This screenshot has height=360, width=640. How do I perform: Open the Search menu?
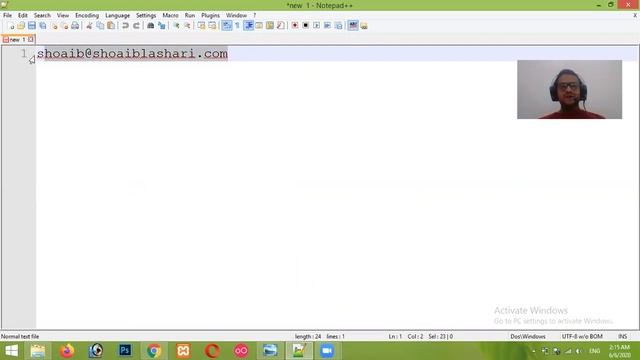pos(42,15)
